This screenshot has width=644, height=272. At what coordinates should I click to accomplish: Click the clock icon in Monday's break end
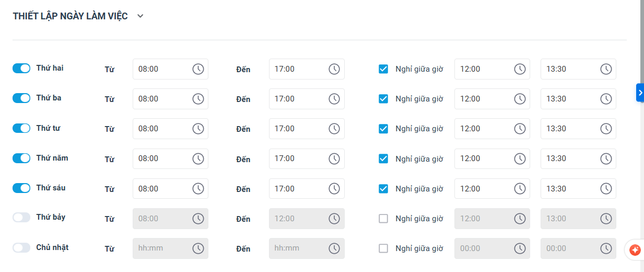coord(606,69)
